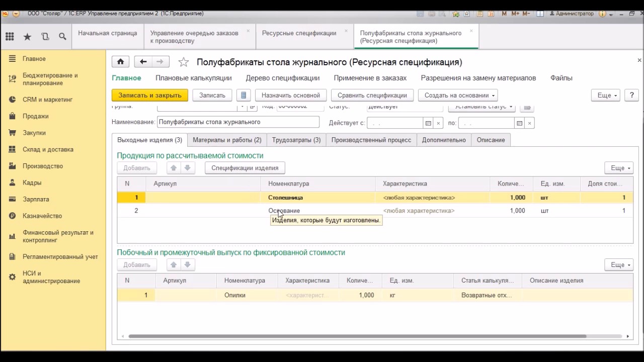Open the reports list icon button

(244, 95)
